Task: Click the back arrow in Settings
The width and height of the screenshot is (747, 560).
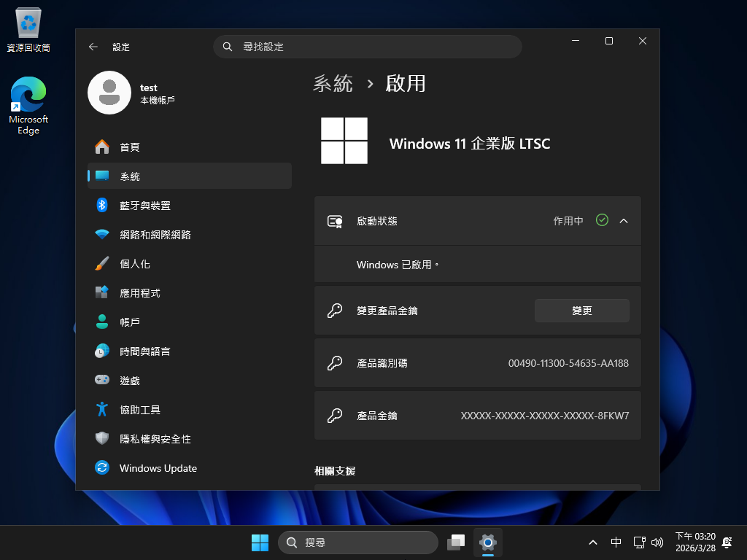Action: click(x=93, y=47)
